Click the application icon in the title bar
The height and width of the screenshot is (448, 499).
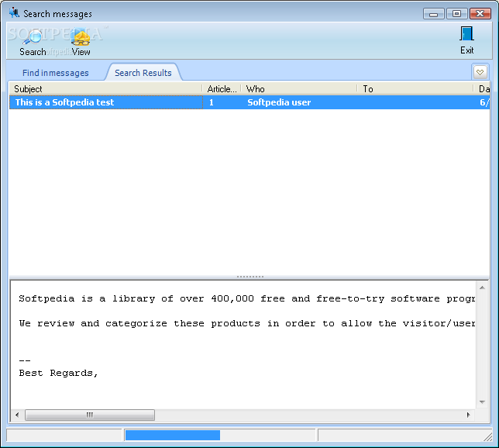14,13
